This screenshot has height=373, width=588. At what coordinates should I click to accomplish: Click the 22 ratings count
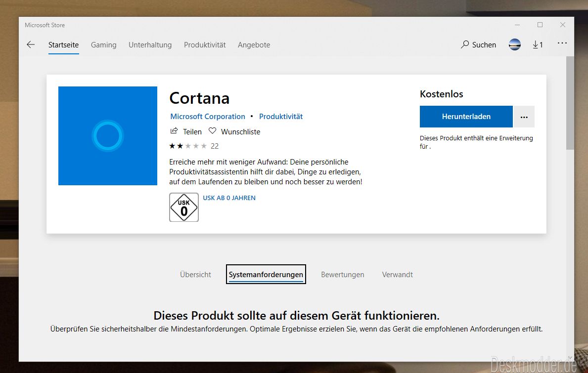215,146
